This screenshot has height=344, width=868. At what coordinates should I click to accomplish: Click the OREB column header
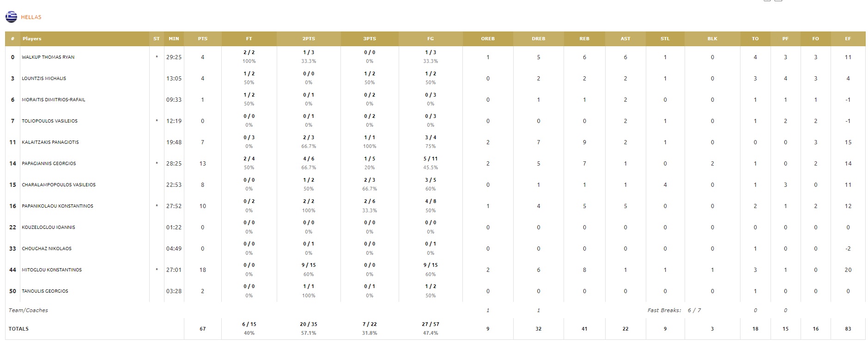[x=487, y=39]
